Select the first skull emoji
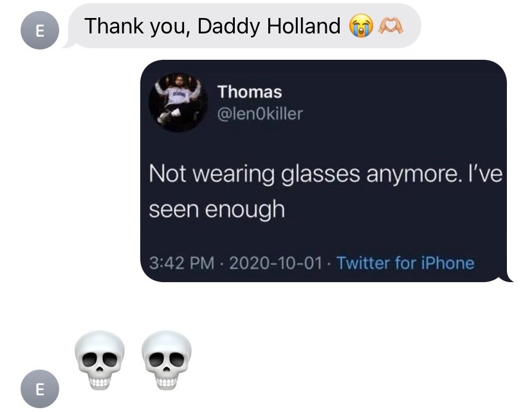The width and height of the screenshot is (532, 412). point(100,360)
